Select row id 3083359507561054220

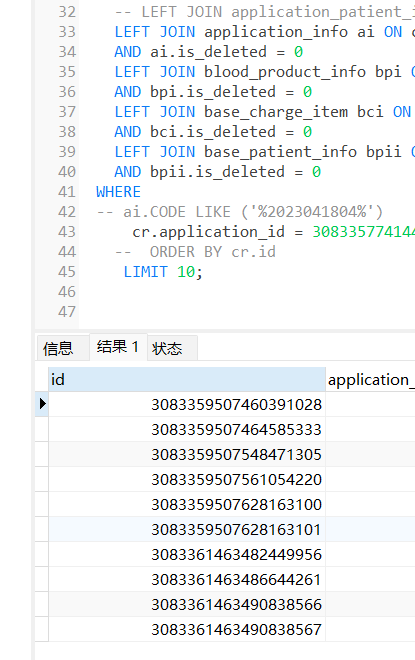click(x=187, y=479)
